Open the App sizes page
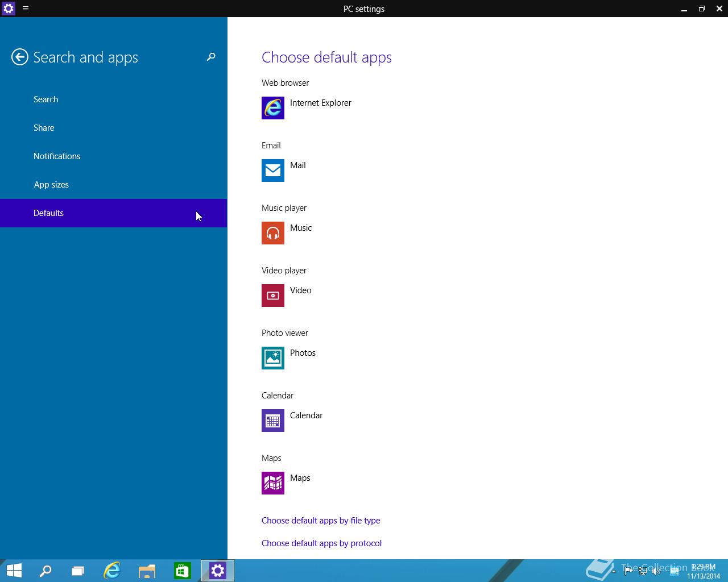 pos(114,185)
